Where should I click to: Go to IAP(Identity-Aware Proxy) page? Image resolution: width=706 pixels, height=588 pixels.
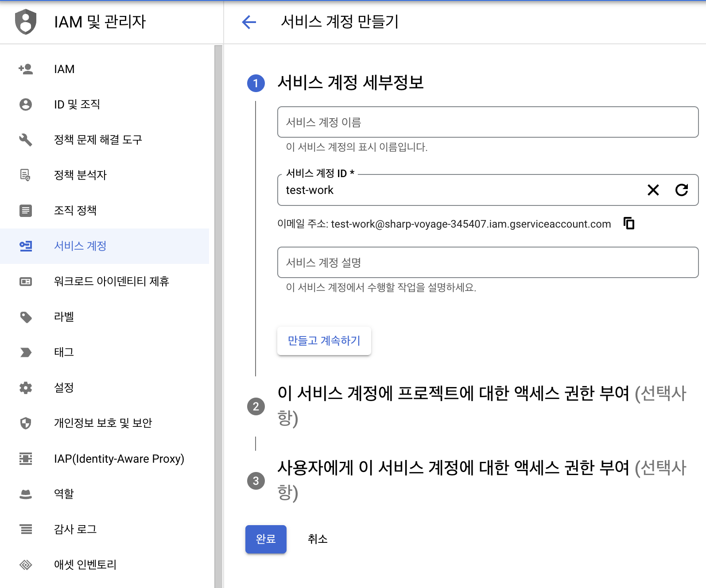(x=119, y=459)
